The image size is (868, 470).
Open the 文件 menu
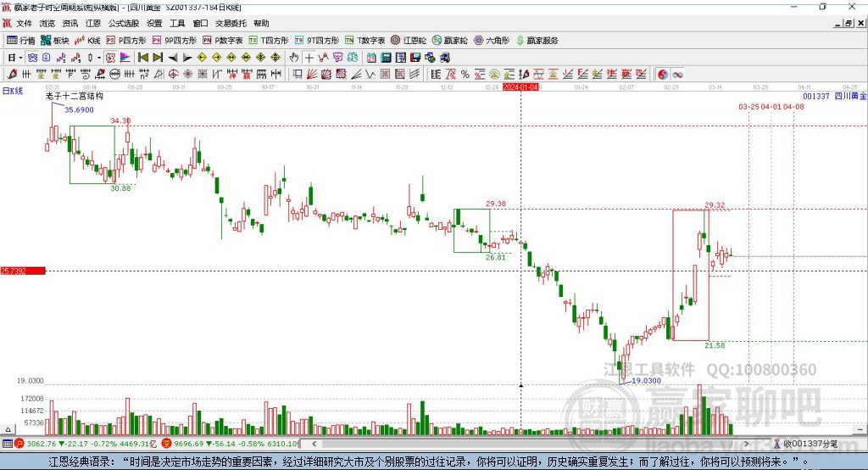(x=24, y=23)
